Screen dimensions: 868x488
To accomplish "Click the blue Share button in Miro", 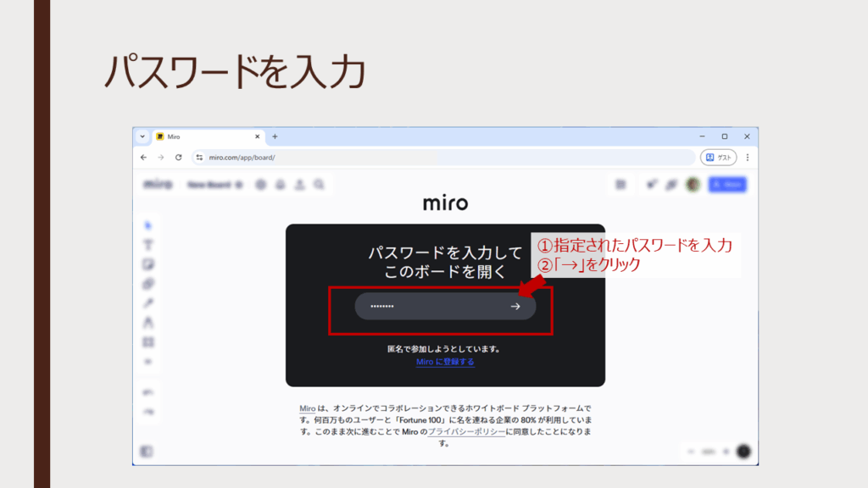I will 727,184.
